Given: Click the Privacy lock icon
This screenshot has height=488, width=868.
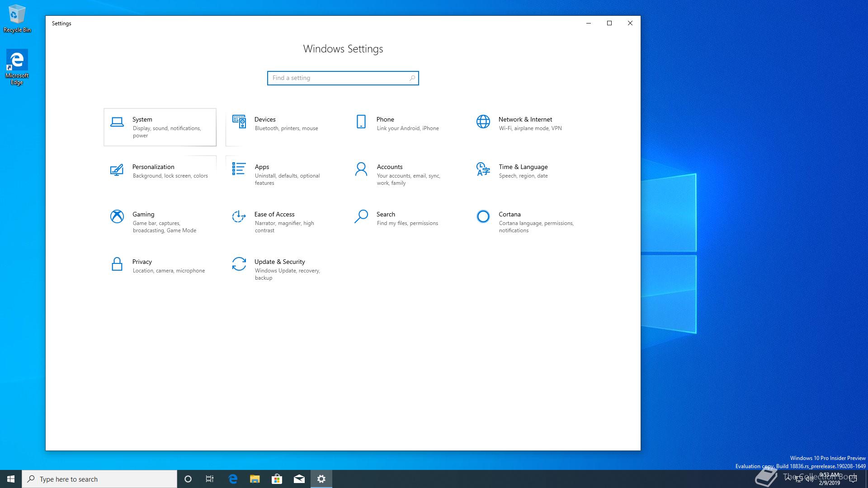Looking at the screenshot, I should pyautogui.click(x=117, y=264).
